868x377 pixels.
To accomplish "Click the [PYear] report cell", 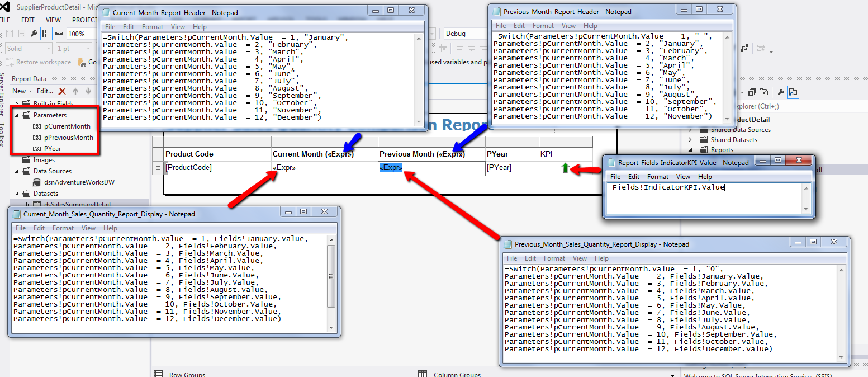I will tap(512, 168).
